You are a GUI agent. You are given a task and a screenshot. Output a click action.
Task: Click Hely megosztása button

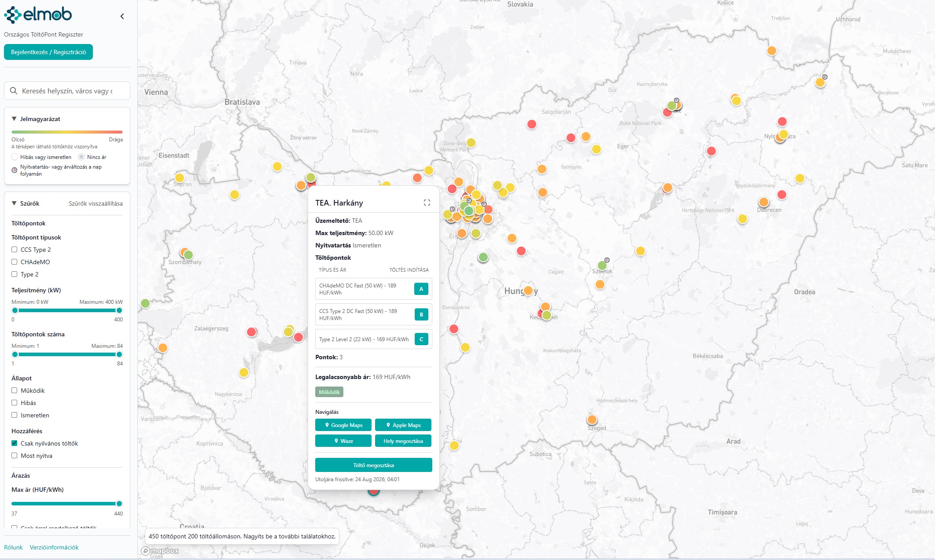403,441
